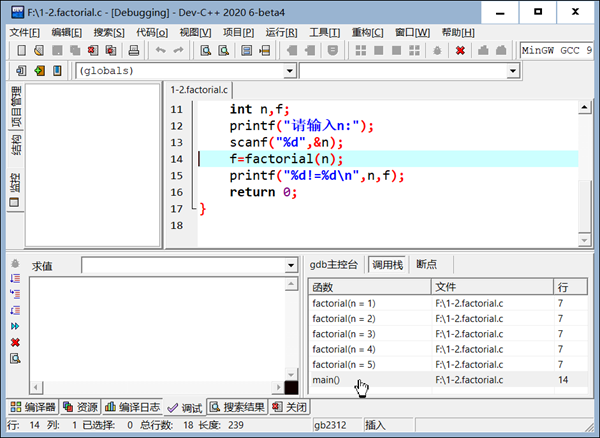Select the factorial(n = 3) call stack row
The width and height of the screenshot is (600, 438).
click(345, 333)
